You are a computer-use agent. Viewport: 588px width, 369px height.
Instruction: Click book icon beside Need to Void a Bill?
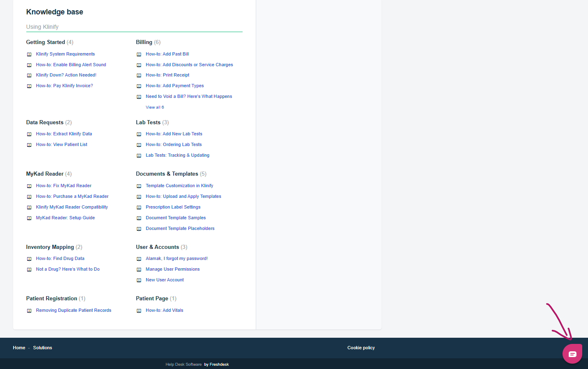pyautogui.click(x=139, y=97)
